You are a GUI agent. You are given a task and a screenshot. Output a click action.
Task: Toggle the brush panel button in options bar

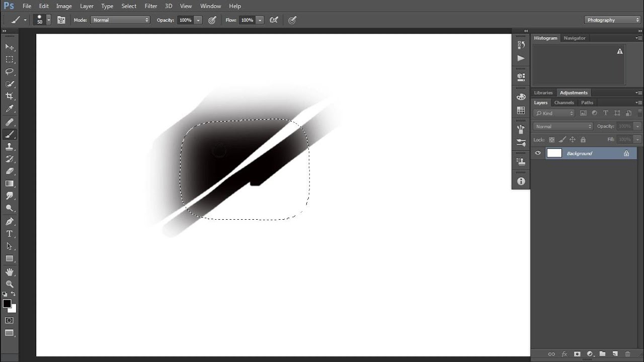pyautogui.click(x=61, y=20)
